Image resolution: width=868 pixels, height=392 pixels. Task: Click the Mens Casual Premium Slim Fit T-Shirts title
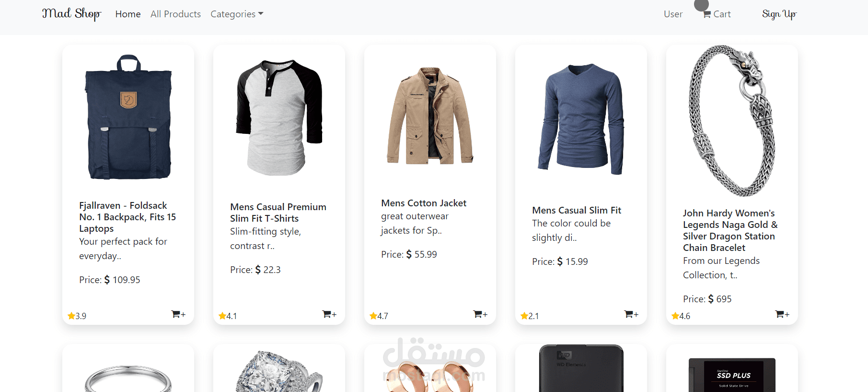click(x=278, y=213)
